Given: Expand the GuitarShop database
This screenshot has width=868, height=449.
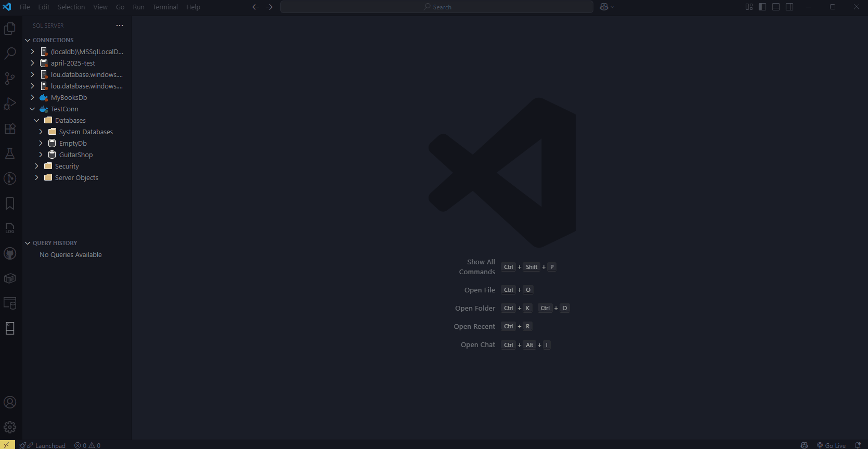Looking at the screenshot, I should [x=41, y=155].
